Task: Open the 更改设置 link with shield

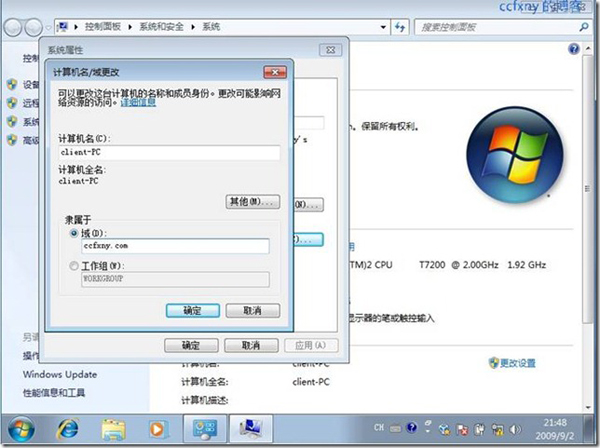Action: pos(512,363)
